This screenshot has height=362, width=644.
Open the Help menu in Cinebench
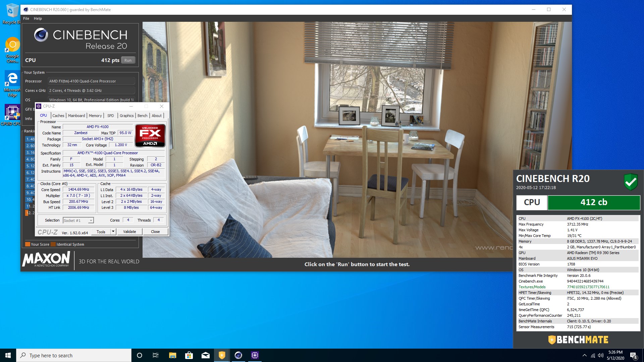[x=38, y=18]
